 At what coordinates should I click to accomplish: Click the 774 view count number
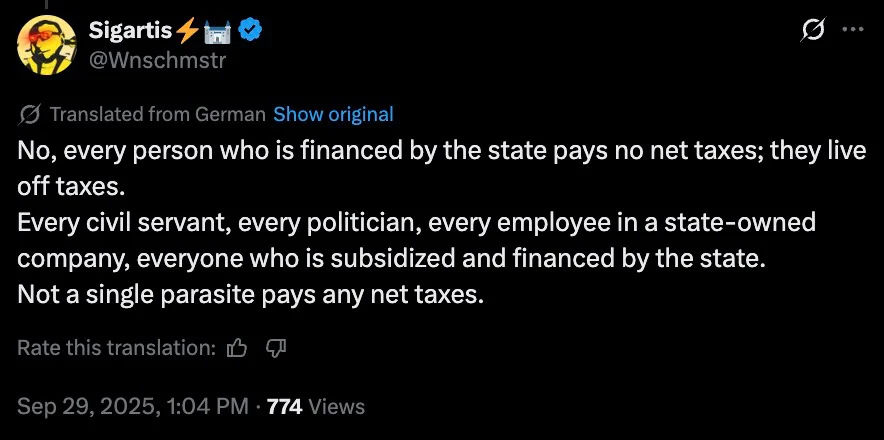click(x=286, y=406)
